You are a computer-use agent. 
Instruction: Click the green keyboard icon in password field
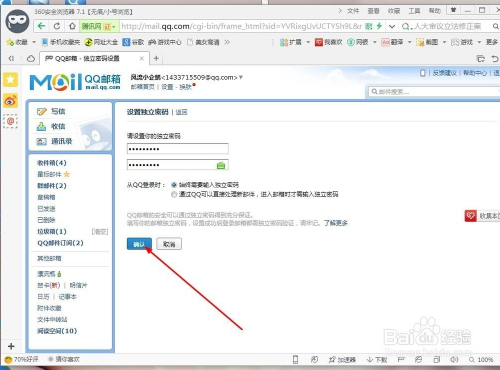click(221, 165)
